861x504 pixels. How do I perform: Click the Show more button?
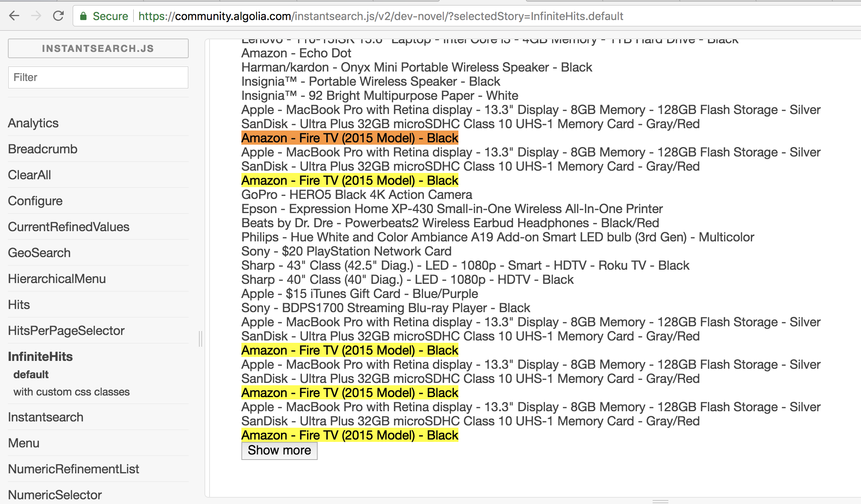pyautogui.click(x=280, y=451)
